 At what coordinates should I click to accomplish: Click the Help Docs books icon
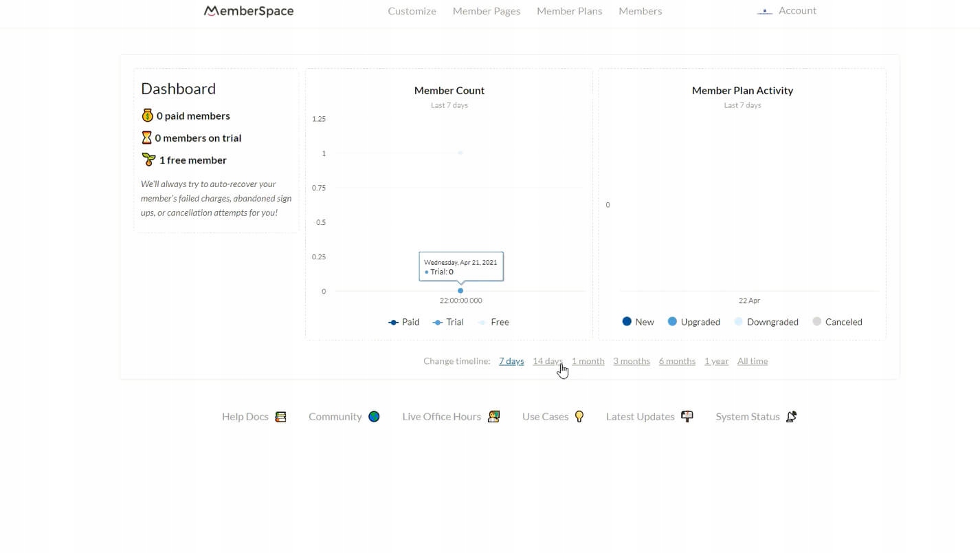280,417
